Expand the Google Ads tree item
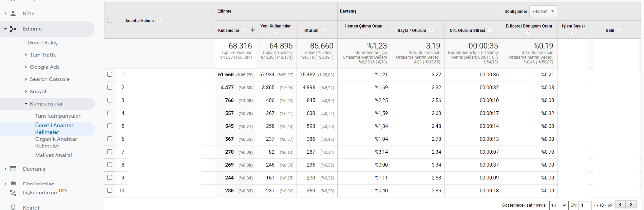 [x=26, y=67]
